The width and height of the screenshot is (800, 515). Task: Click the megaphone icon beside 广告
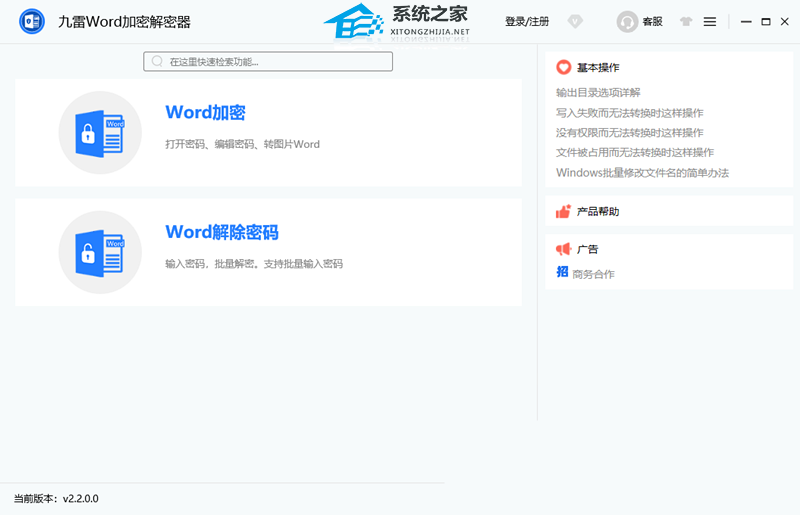pyautogui.click(x=564, y=249)
